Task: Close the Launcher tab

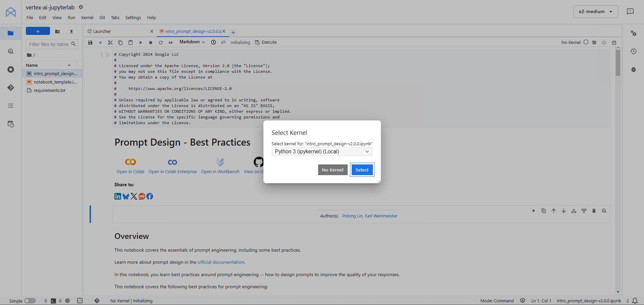Action: (152, 31)
